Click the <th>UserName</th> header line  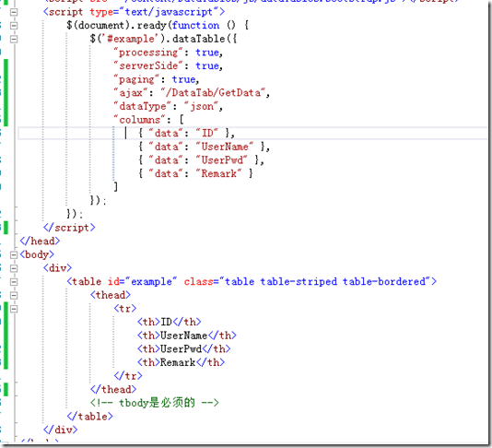[187, 336]
